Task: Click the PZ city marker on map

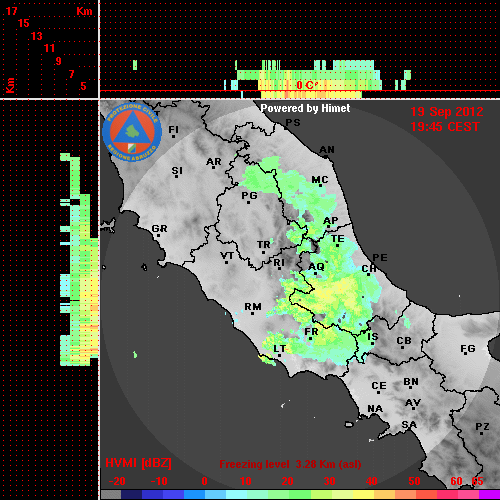Action: pos(482,433)
